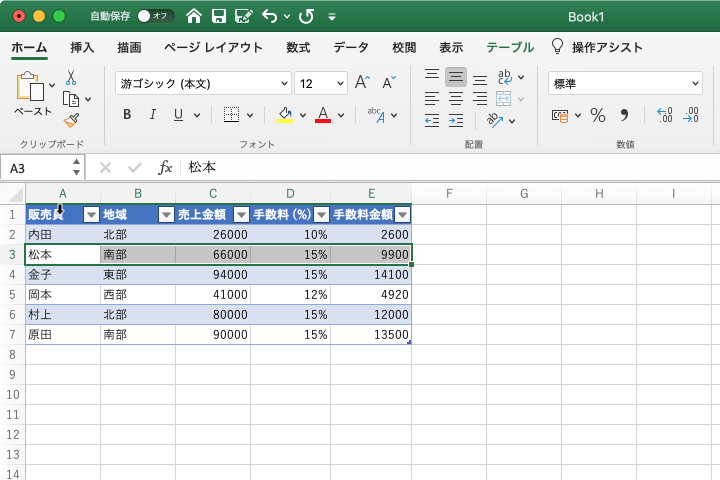Apply yellow fill color bucket
720x480 pixels.
(285, 114)
